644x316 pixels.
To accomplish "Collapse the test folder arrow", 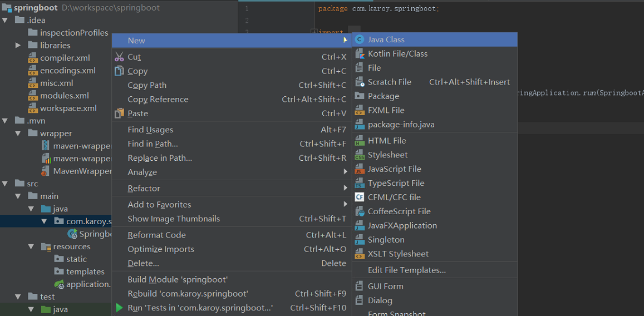I will pyautogui.click(x=18, y=297).
